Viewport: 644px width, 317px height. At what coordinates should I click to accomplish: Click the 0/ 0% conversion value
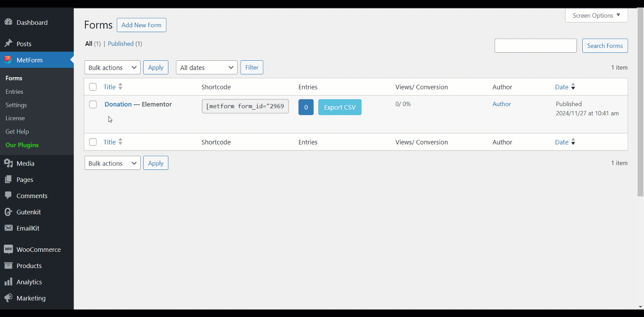(x=403, y=104)
